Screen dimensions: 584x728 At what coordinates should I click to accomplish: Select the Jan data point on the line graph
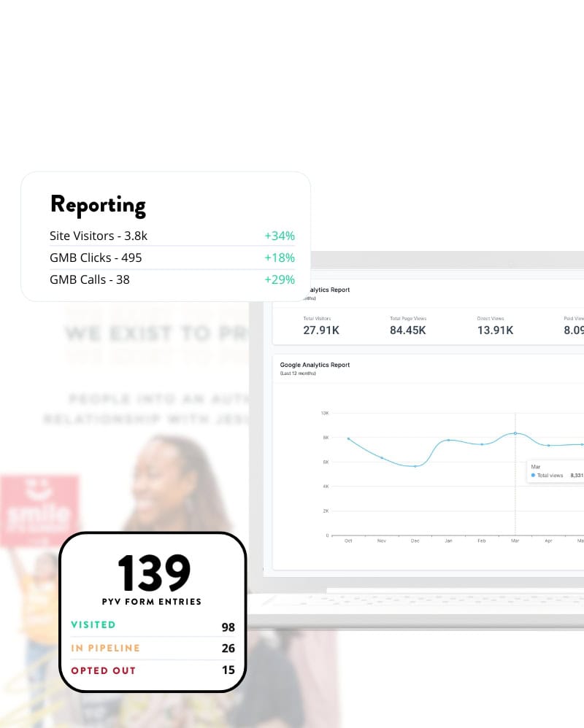click(x=448, y=441)
